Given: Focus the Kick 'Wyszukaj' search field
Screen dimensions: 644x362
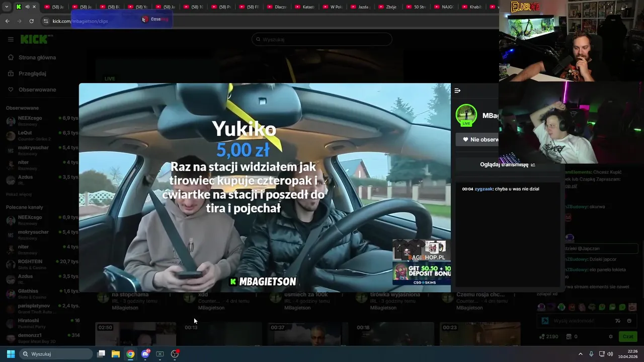Looking at the screenshot, I should click(x=322, y=39).
